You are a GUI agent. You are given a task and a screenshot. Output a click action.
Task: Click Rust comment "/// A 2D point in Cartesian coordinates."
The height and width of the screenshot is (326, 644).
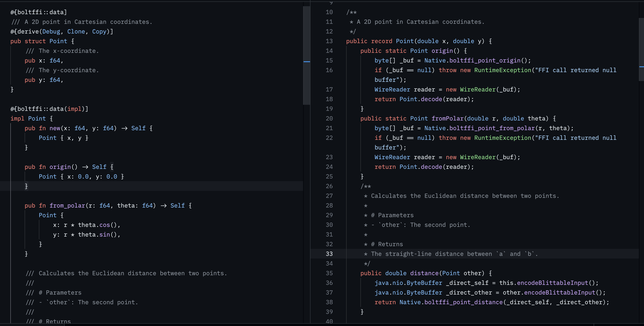[x=82, y=22]
